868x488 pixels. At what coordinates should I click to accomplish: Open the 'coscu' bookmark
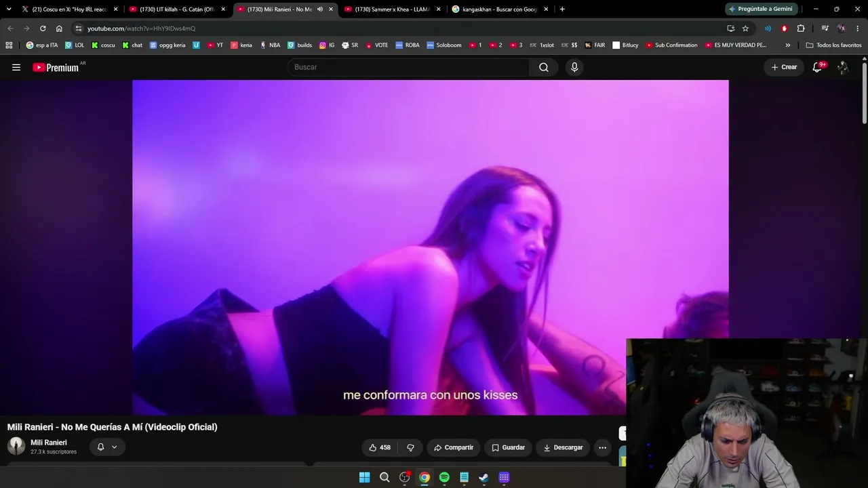(x=103, y=45)
